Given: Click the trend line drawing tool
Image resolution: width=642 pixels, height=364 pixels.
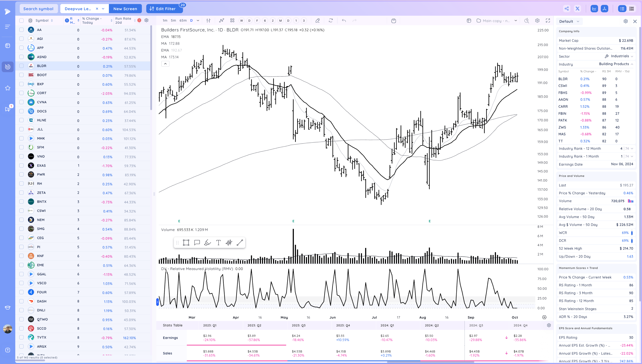Looking at the screenshot, I should (240, 242).
